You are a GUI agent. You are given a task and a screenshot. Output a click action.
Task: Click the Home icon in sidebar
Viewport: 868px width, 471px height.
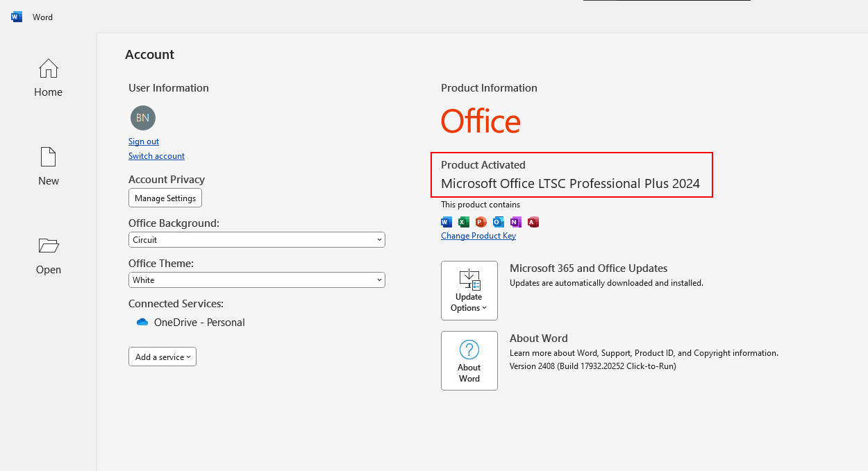(x=48, y=69)
